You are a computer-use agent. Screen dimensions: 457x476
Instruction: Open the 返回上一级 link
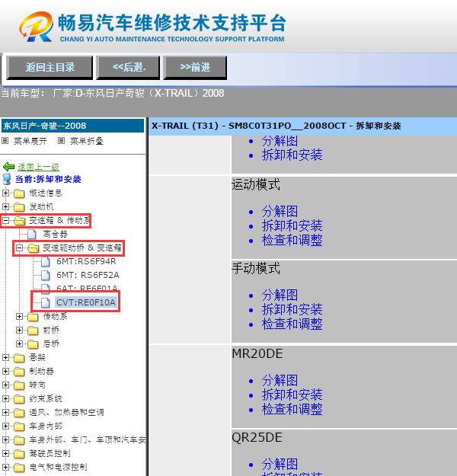(38, 167)
